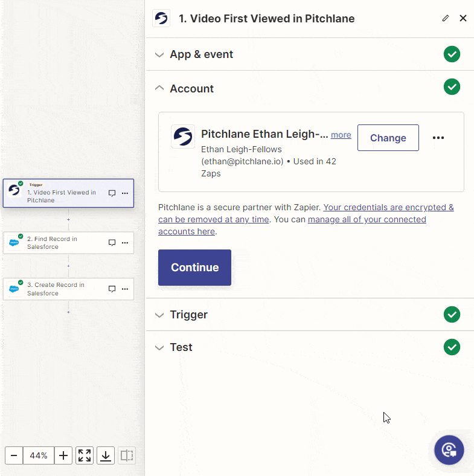Close the step editor panel
Screen dimensions: 474x476
463,19
